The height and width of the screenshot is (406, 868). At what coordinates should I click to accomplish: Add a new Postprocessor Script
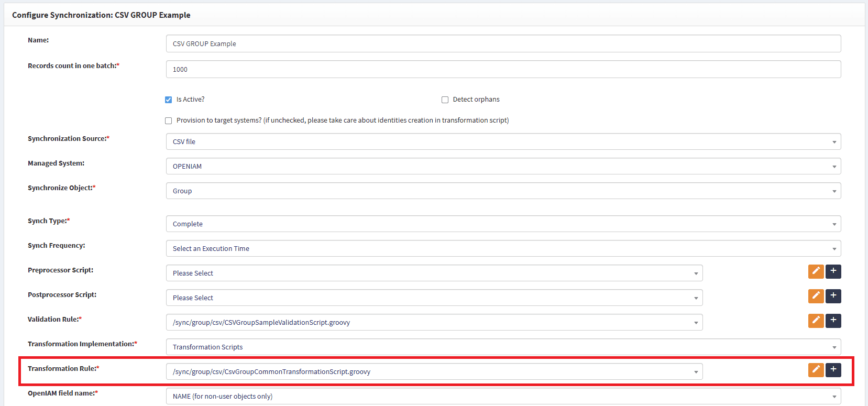(833, 296)
